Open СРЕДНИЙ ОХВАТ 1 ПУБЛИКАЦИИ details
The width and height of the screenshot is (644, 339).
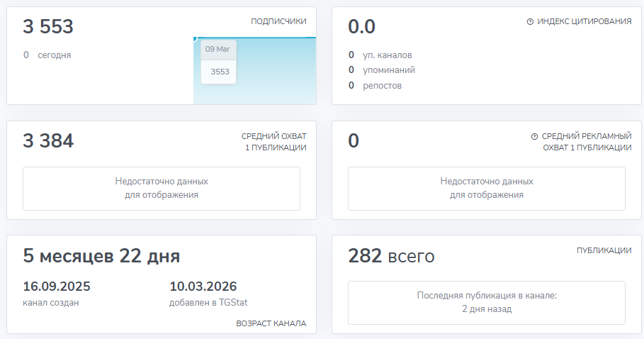coord(273,141)
